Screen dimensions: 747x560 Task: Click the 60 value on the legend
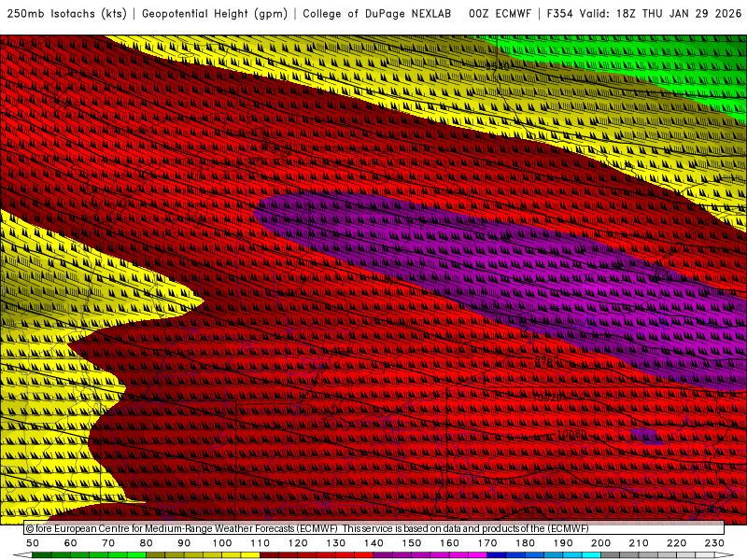click(70, 543)
